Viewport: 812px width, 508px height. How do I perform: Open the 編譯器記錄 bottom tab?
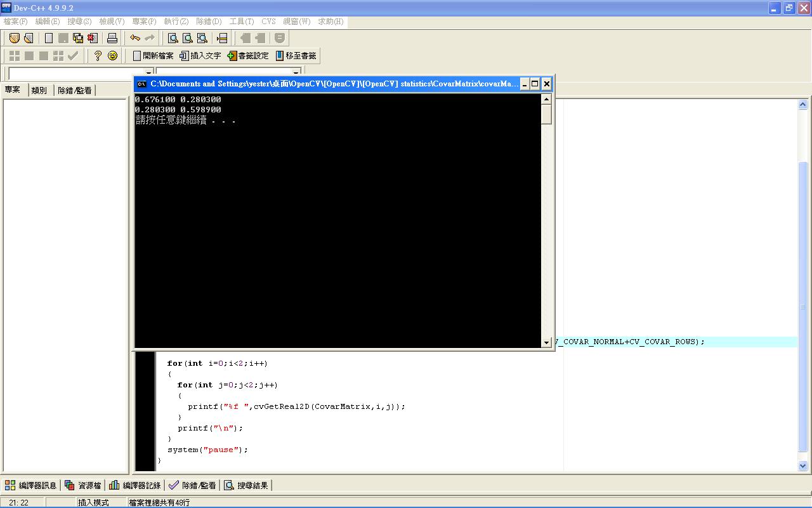pos(135,485)
